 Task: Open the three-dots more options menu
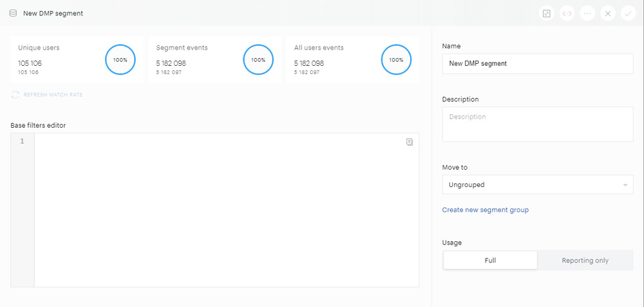click(x=587, y=14)
